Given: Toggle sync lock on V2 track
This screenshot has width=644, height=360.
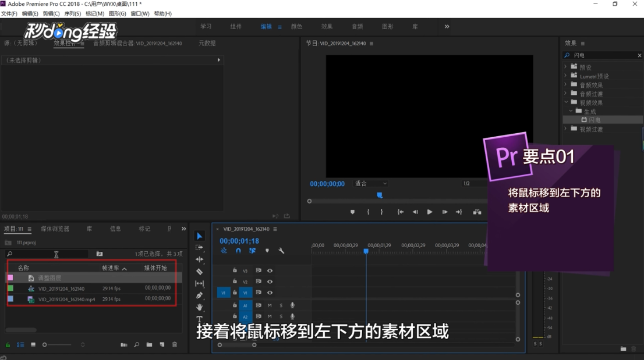Looking at the screenshot, I should [259, 281].
